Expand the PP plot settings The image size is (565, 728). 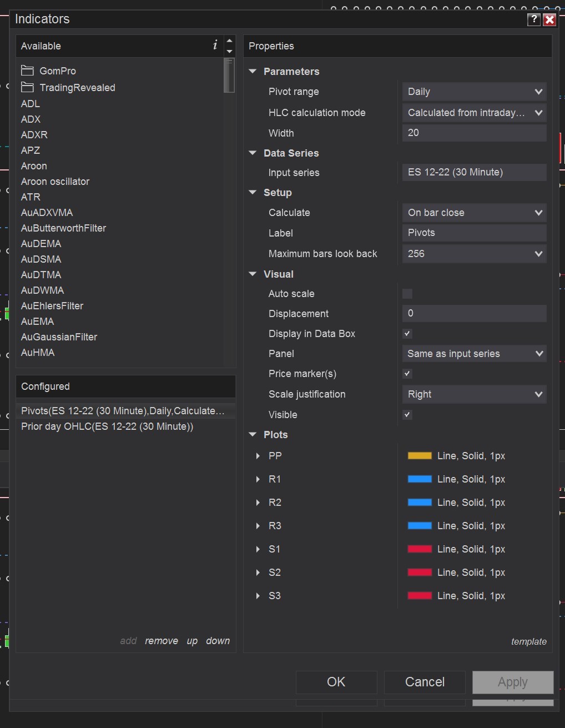coord(258,456)
